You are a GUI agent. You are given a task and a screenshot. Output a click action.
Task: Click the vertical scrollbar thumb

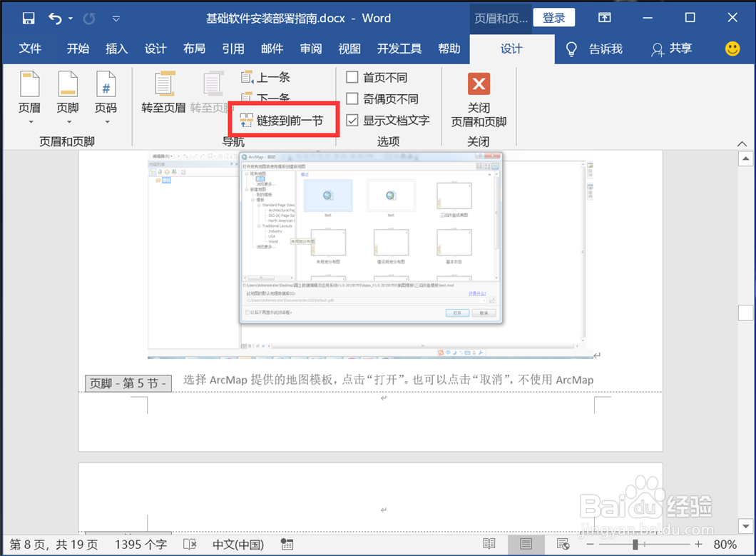[745, 313]
